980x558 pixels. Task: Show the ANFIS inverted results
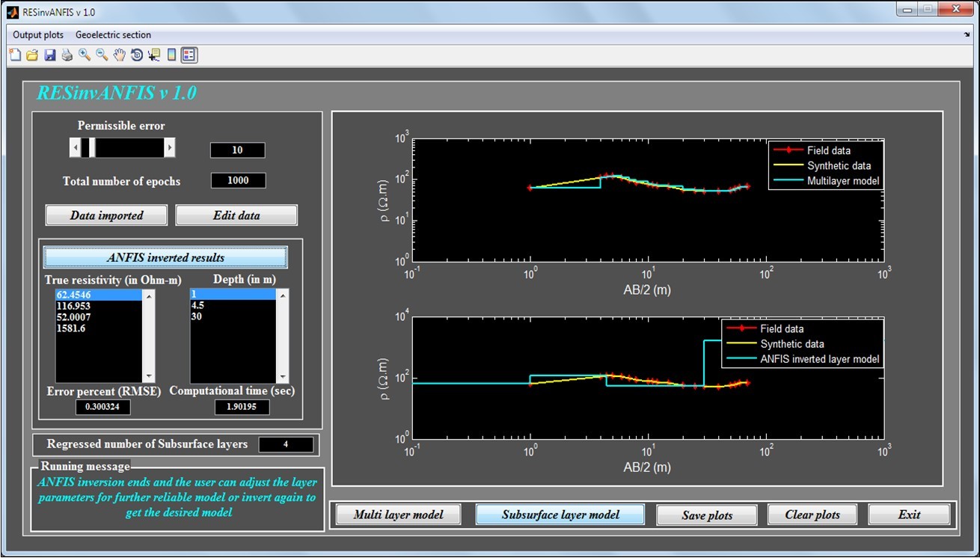tap(165, 257)
